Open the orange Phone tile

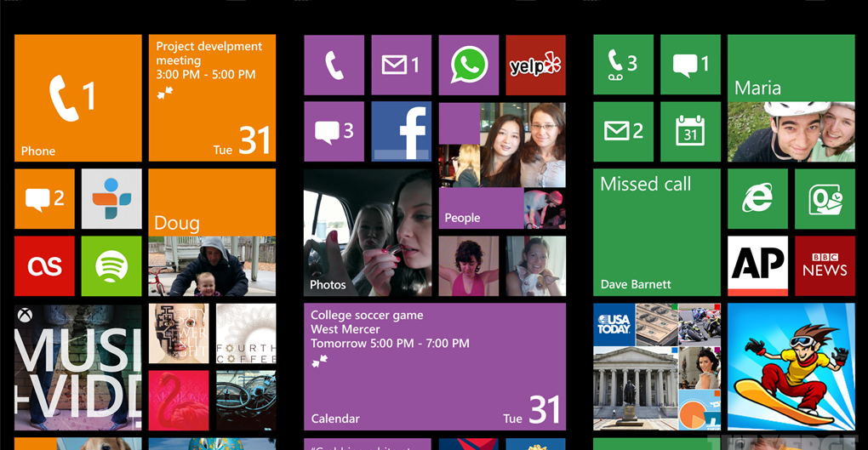click(x=78, y=98)
